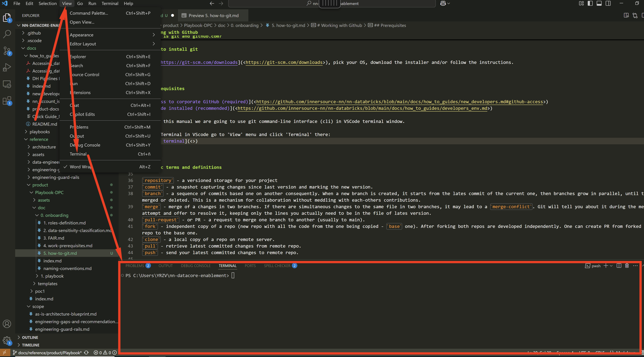Click the open preview to the side icon

626,16
